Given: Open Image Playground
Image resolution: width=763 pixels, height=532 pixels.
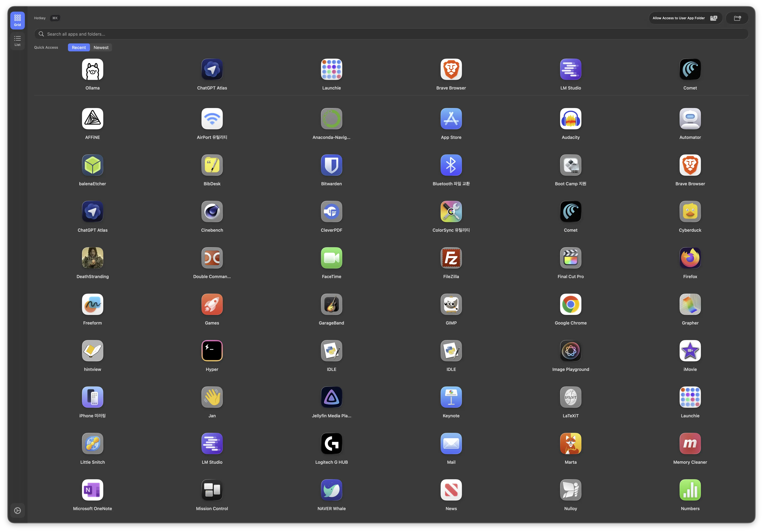Looking at the screenshot, I should [570, 351].
